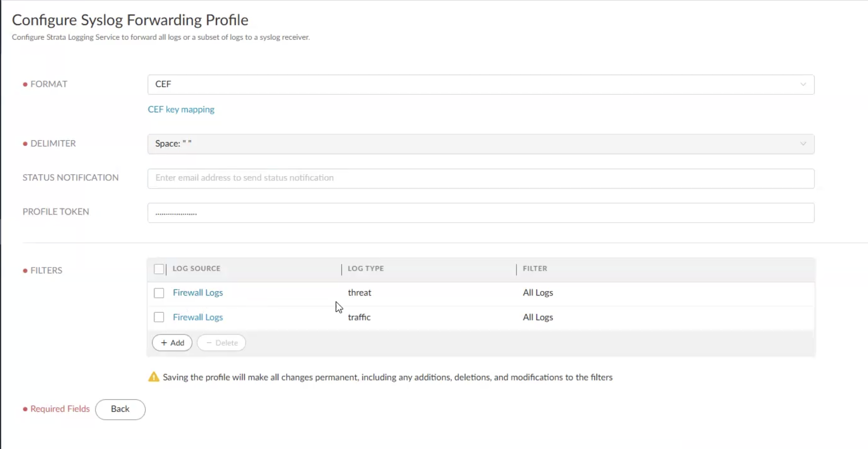Screen dimensions: 868x449
Task: Click the FORMAT dropdown chevron arrow
Action: pyautogui.click(x=803, y=85)
